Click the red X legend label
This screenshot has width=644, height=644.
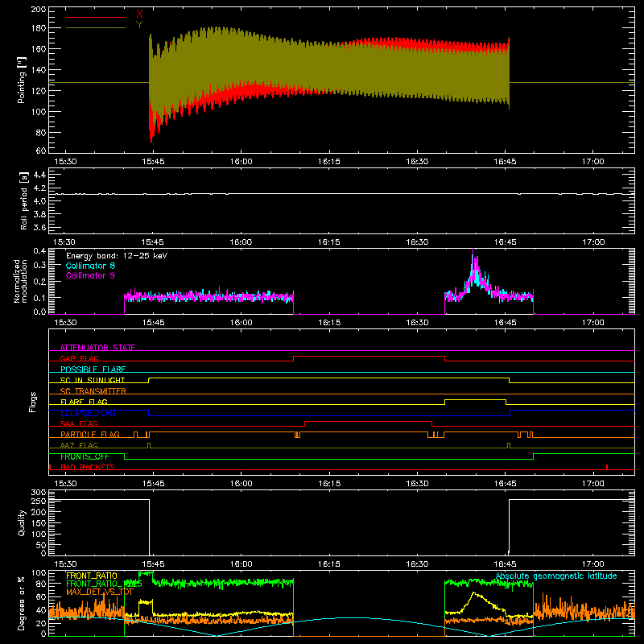coord(139,14)
